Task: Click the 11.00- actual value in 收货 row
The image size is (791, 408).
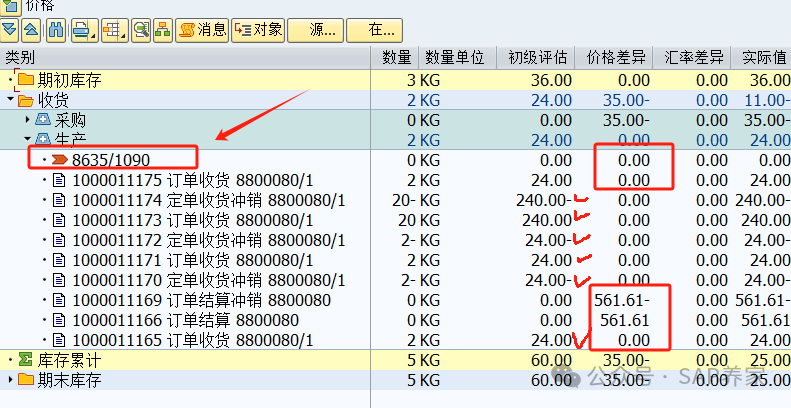Action: point(767,100)
